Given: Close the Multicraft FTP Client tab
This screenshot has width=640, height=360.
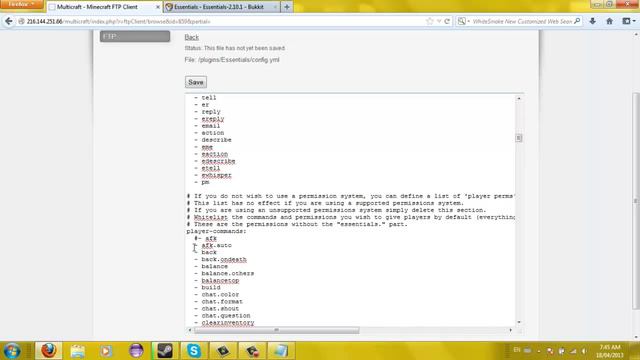Looking at the screenshot, I should click(158, 7).
